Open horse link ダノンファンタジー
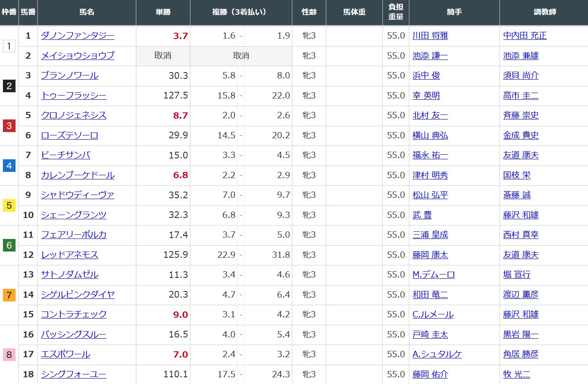 coord(78,36)
